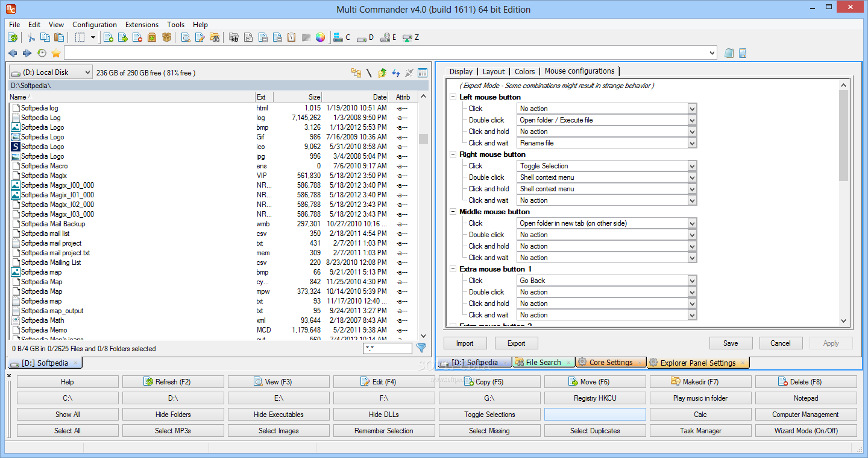Open the 'Toggle Selection' right-click action dropdown
868x458 pixels.
(692, 166)
